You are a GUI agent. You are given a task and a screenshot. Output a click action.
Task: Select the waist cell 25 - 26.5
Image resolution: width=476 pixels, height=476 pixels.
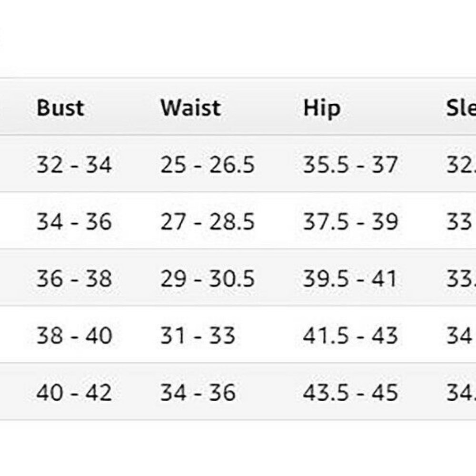(x=207, y=165)
